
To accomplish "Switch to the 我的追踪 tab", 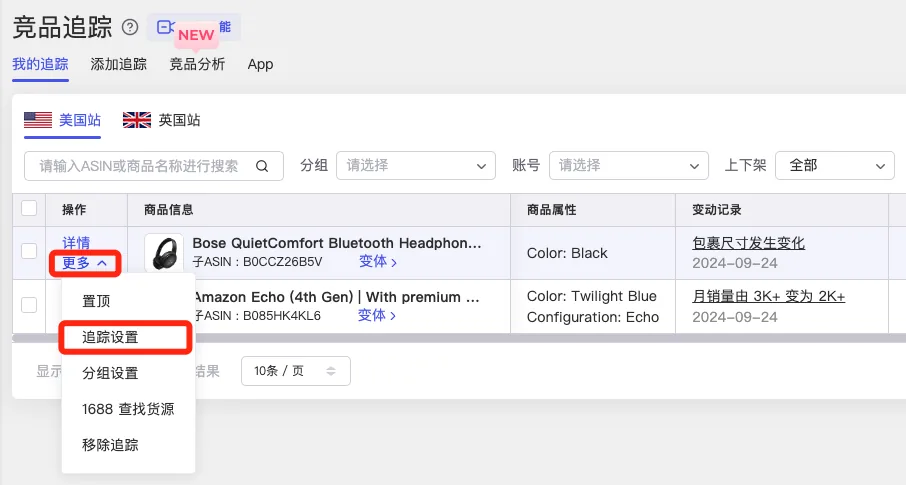I will coord(40,64).
